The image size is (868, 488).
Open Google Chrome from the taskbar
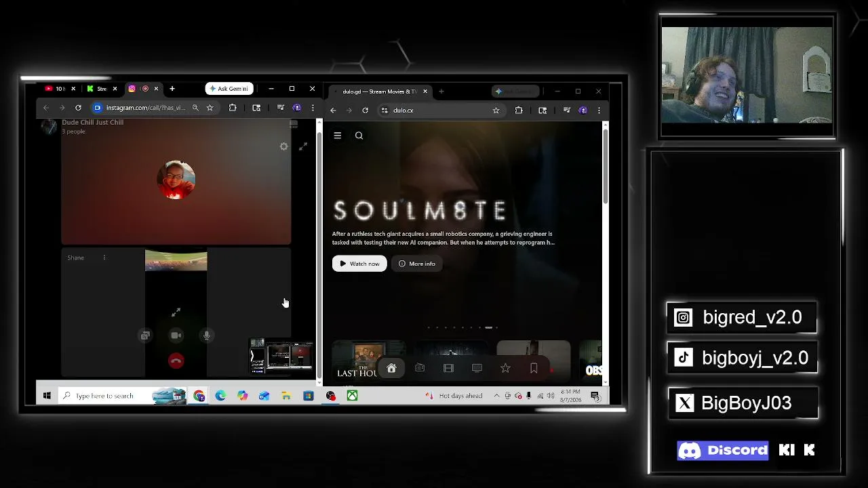click(199, 396)
